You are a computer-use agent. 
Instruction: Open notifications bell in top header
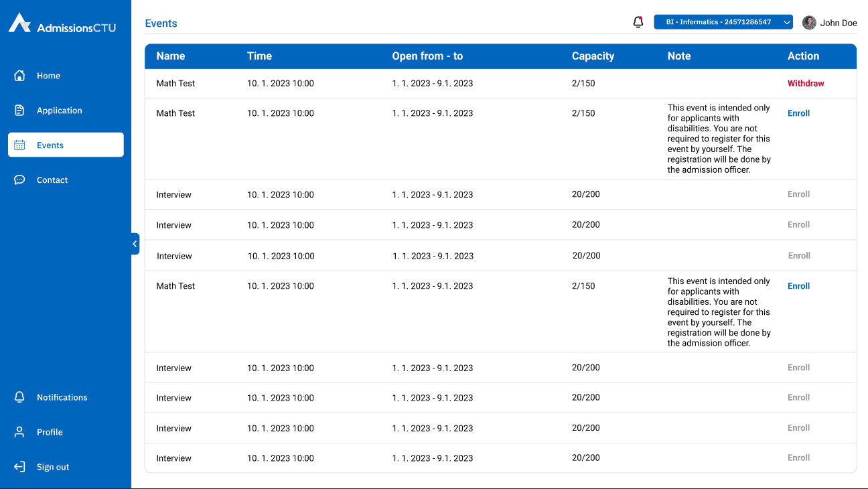[638, 22]
